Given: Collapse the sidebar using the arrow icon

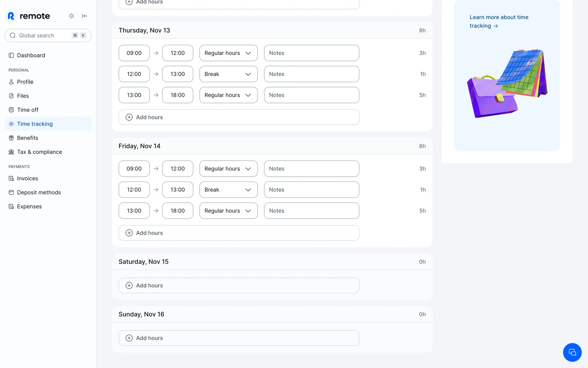Looking at the screenshot, I should coord(85,16).
